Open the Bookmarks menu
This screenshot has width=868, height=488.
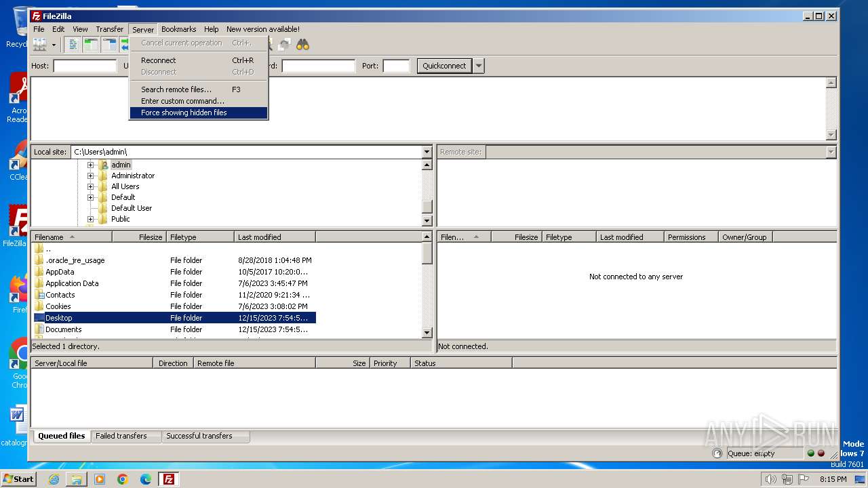178,29
